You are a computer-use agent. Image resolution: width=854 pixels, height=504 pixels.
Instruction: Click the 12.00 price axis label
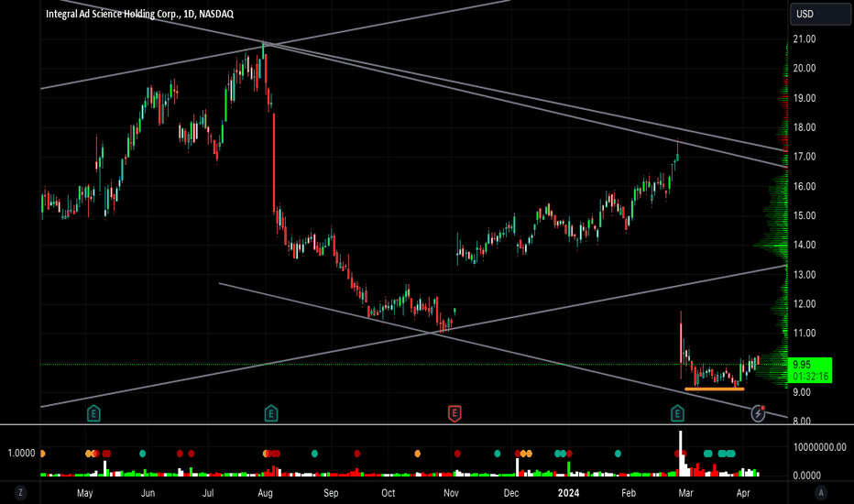804,304
